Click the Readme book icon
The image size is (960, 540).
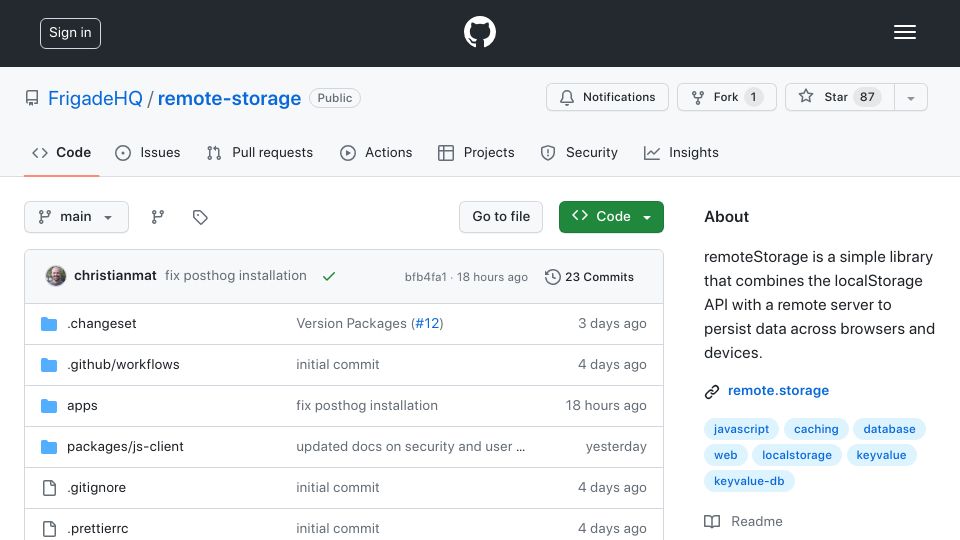point(712,522)
